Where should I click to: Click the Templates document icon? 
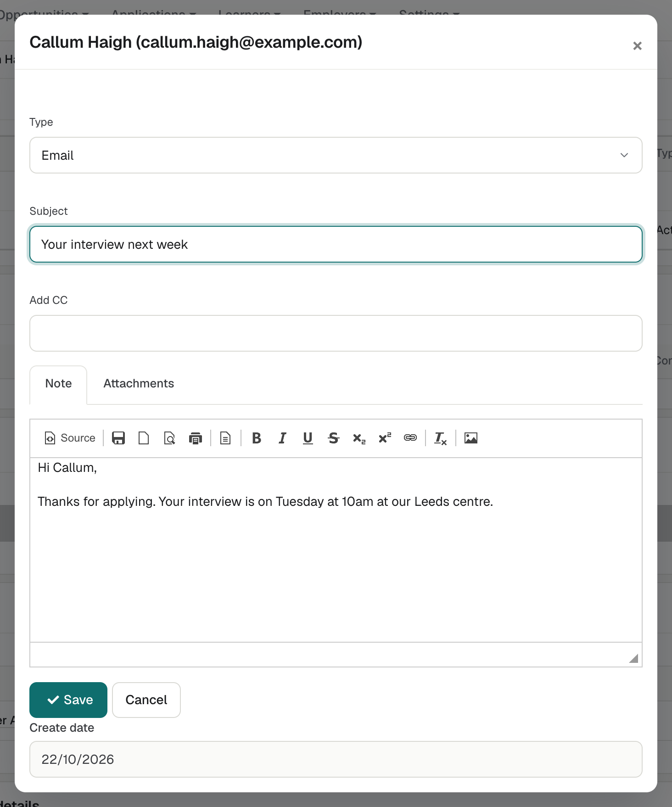click(225, 438)
